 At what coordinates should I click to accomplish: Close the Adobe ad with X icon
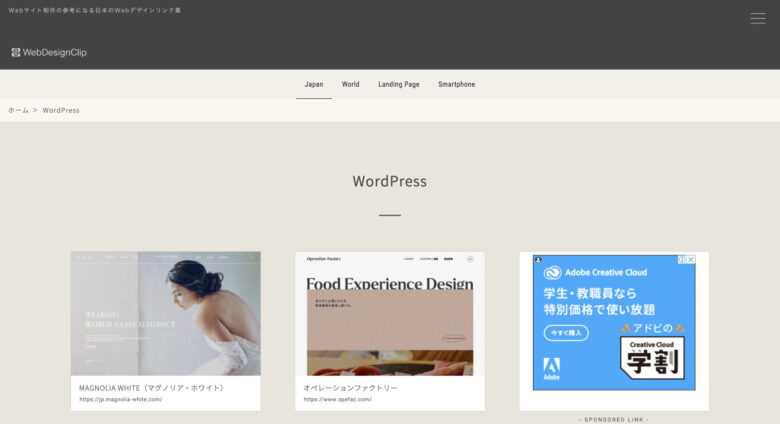coord(691,260)
